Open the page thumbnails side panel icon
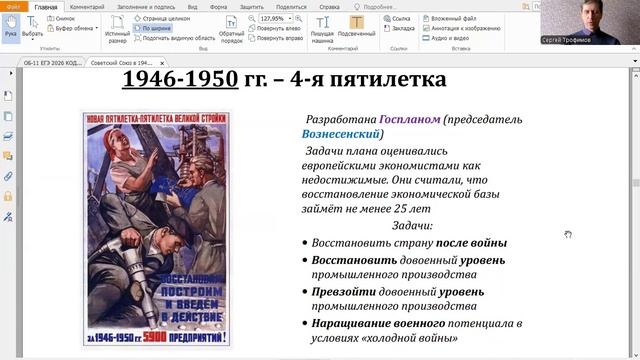 [x=8, y=116]
